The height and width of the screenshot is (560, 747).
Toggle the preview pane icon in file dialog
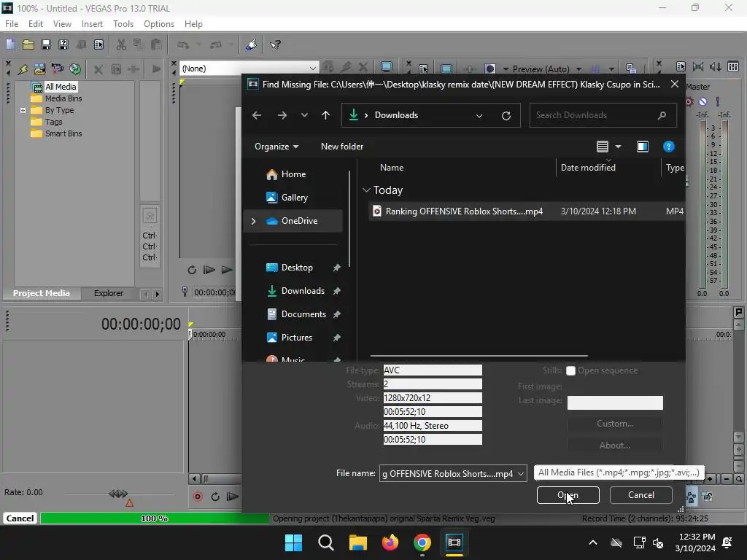tap(642, 147)
